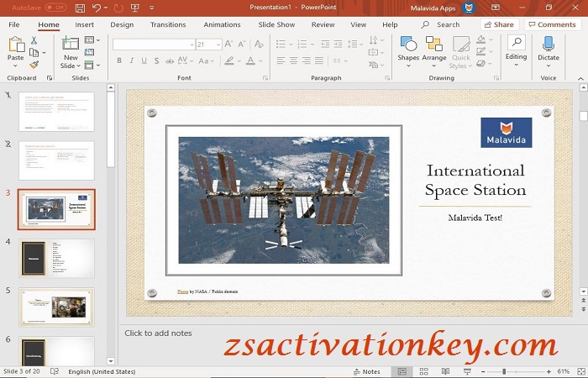Click English (United States) language
The height and width of the screenshot is (378, 588).
102,371
